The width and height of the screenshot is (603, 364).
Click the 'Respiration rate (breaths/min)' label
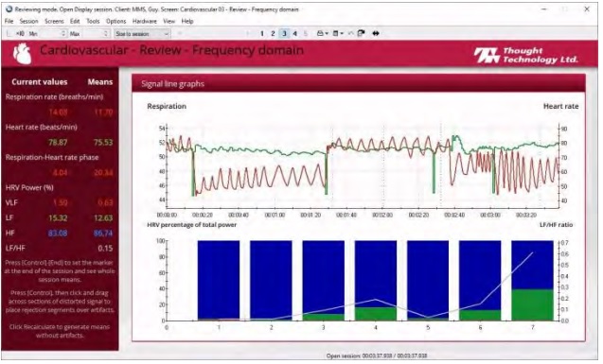coord(54,96)
